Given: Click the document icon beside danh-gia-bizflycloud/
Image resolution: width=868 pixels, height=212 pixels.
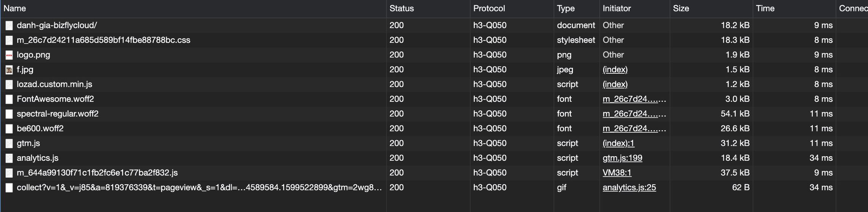Looking at the screenshot, I should click(9, 25).
